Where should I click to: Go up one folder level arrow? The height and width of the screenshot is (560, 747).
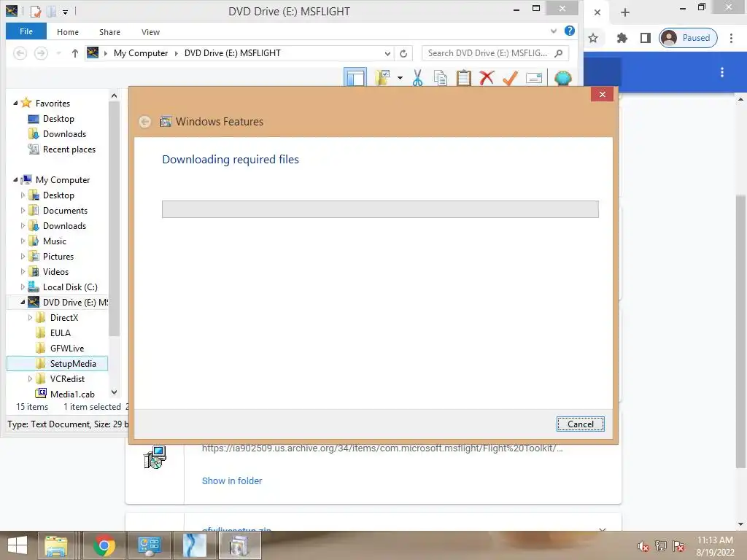click(75, 52)
